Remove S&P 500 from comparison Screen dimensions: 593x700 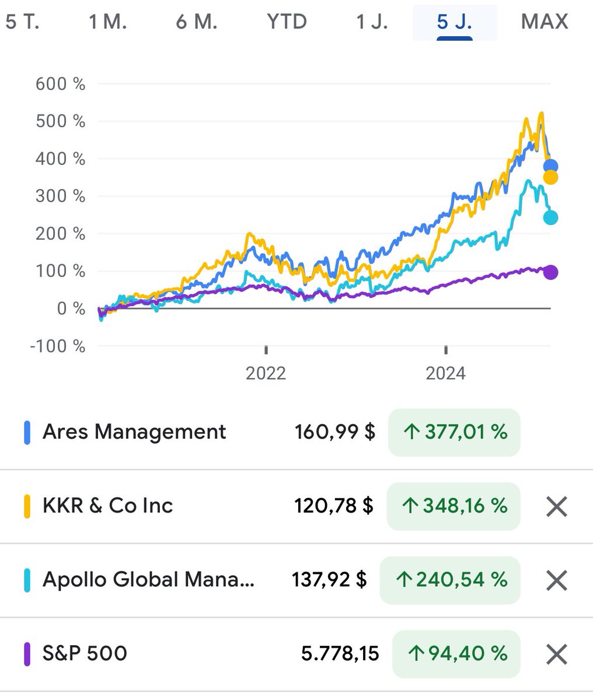coord(557,654)
